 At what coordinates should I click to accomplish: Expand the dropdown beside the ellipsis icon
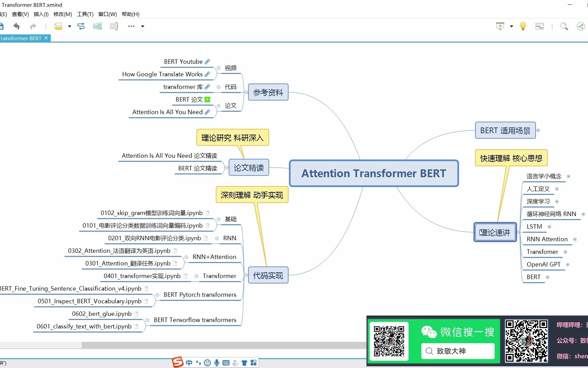click(x=143, y=26)
